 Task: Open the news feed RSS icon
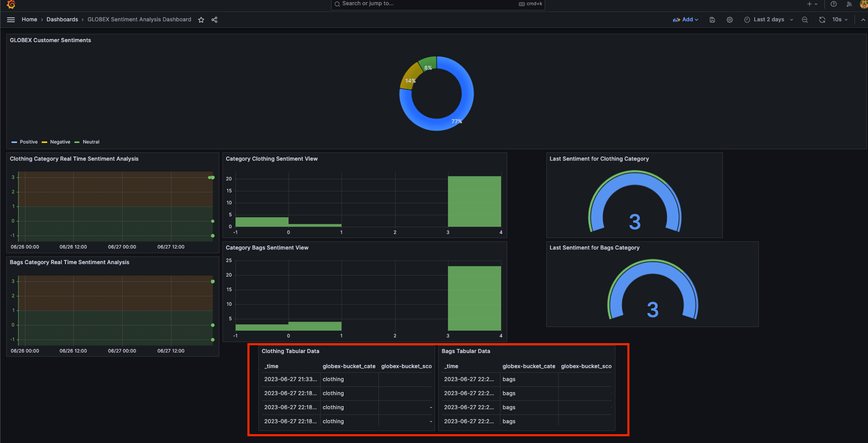pos(849,4)
